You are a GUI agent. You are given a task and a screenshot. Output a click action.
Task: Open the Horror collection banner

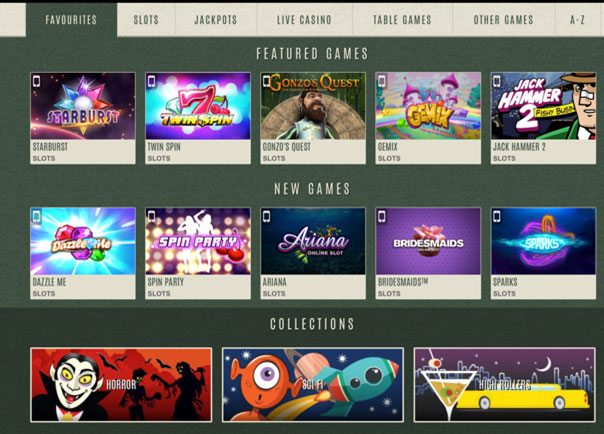click(x=121, y=385)
